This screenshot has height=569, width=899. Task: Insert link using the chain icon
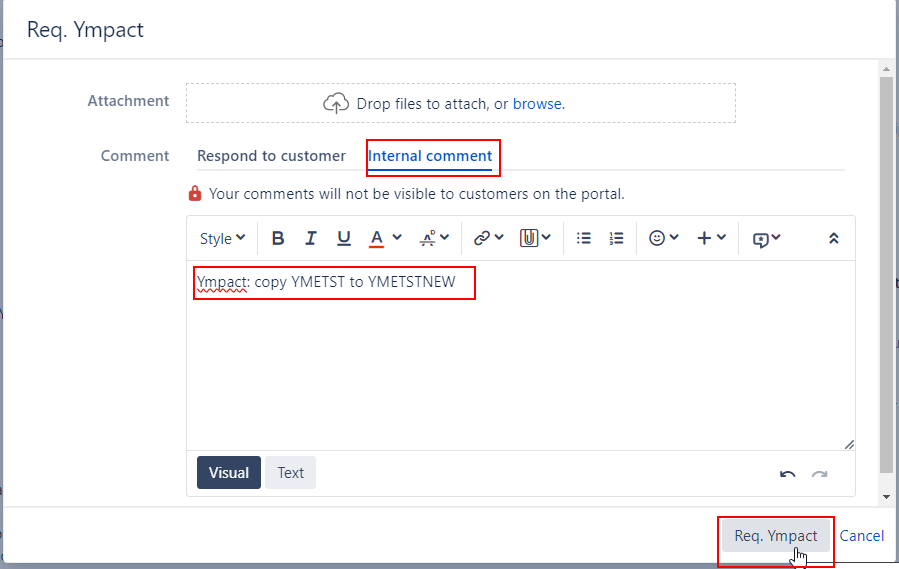tap(482, 238)
